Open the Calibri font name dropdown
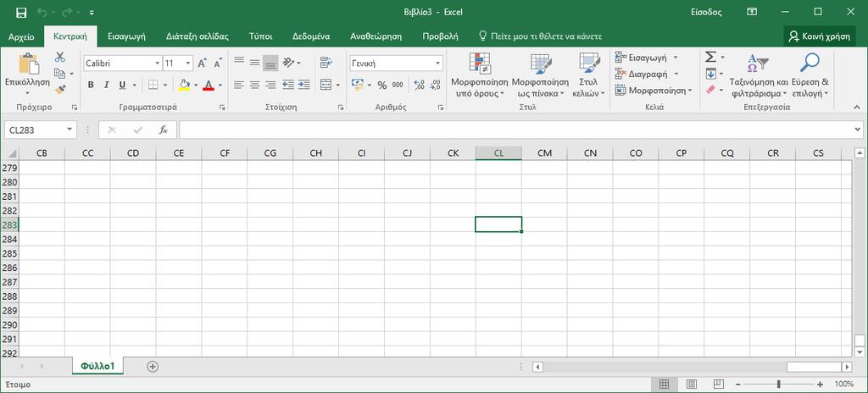Image resolution: width=868 pixels, height=393 pixels. tap(158, 64)
